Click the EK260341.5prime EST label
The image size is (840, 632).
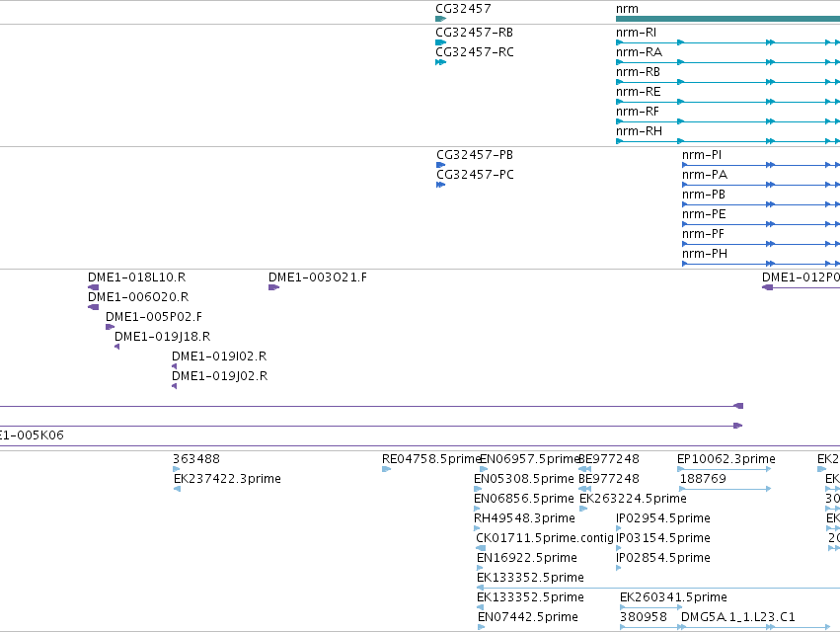[x=673, y=597]
